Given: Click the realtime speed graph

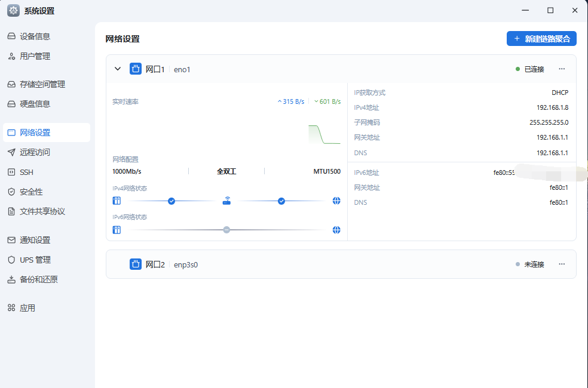Looking at the screenshot, I should pyautogui.click(x=324, y=134).
